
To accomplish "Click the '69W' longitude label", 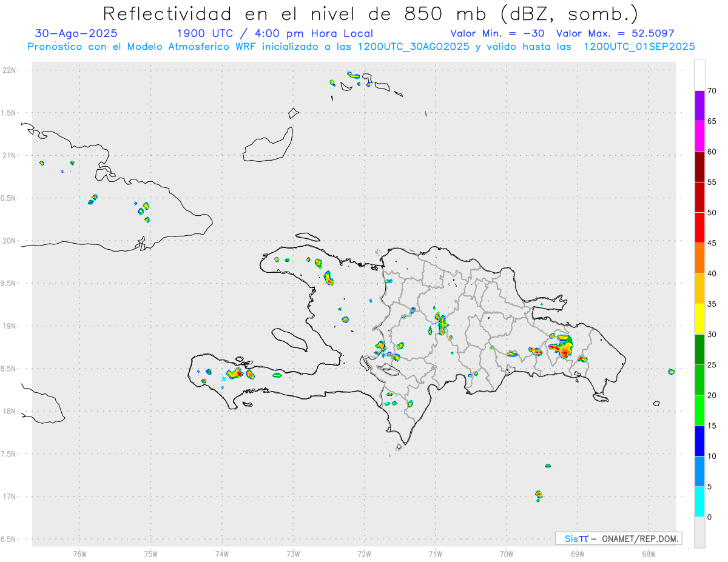I will pos(578,554).
